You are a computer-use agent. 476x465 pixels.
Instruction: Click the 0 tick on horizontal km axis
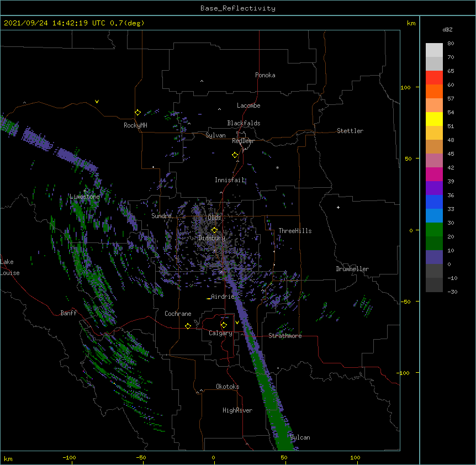pyautogui.click(x=213, y=457)
